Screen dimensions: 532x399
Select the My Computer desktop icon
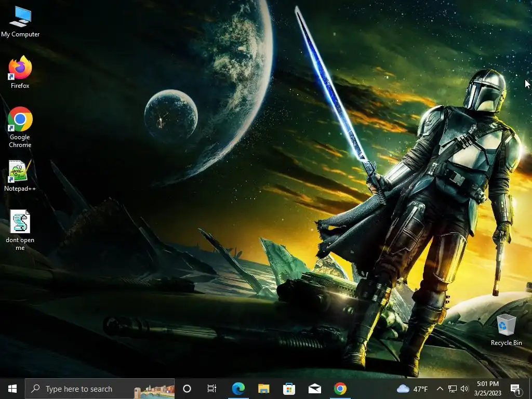tap(20, 22)
